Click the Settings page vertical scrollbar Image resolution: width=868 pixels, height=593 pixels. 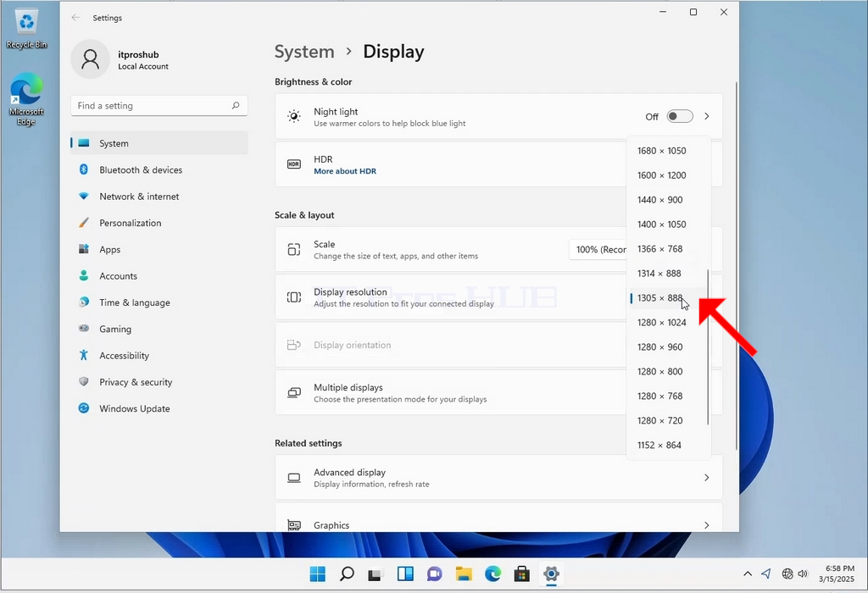pyautogui.click(x=737, y=265)
